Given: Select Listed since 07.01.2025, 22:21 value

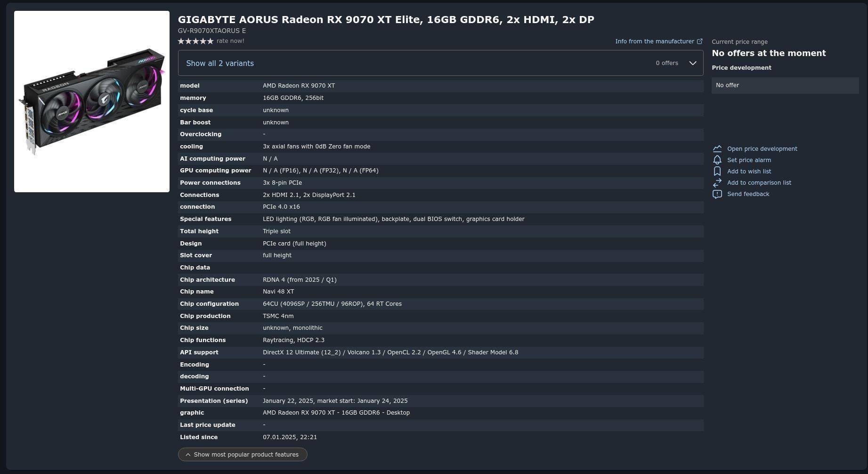Looking at the screenshot, I should pyautogui.click(x=290, y=437).
